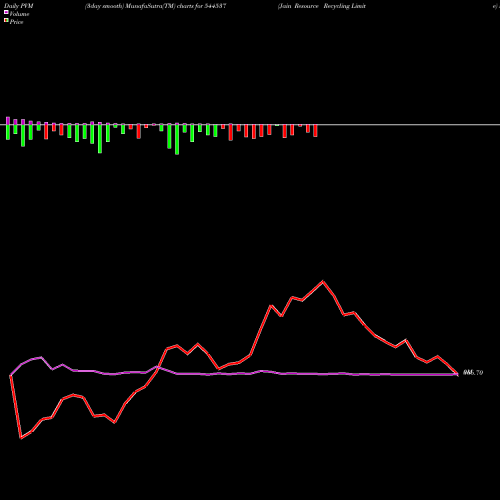500x500 pixels.
Task: Click the Jain Resource Recycling company name
Action: [322, 6]
